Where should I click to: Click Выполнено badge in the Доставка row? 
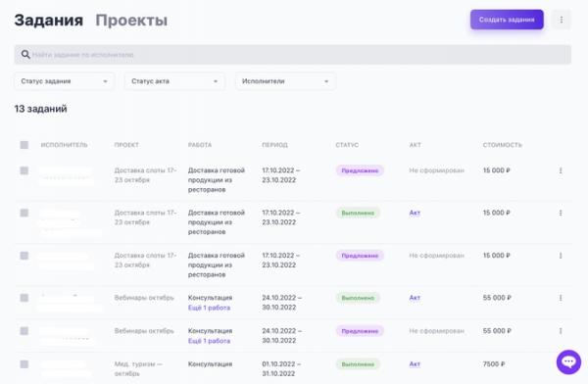tap(358, 213)
